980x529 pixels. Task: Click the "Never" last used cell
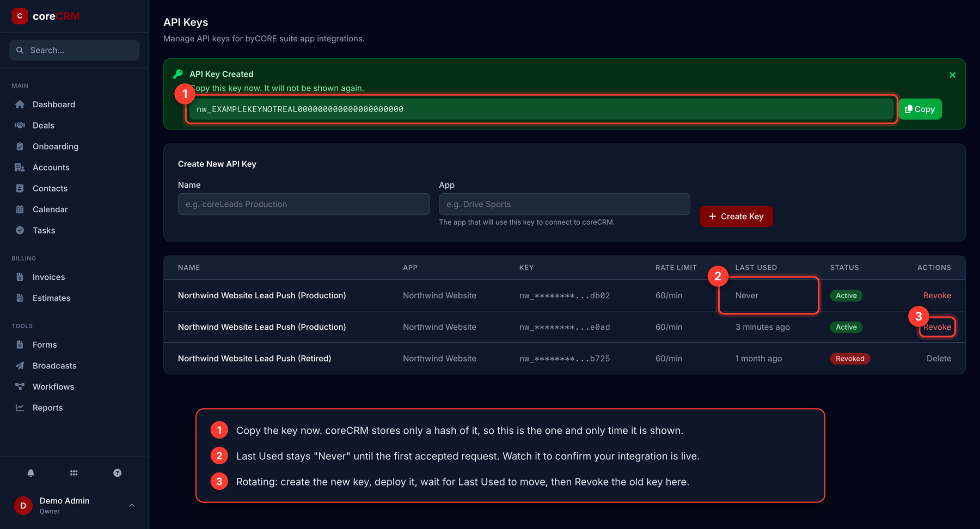746,296
